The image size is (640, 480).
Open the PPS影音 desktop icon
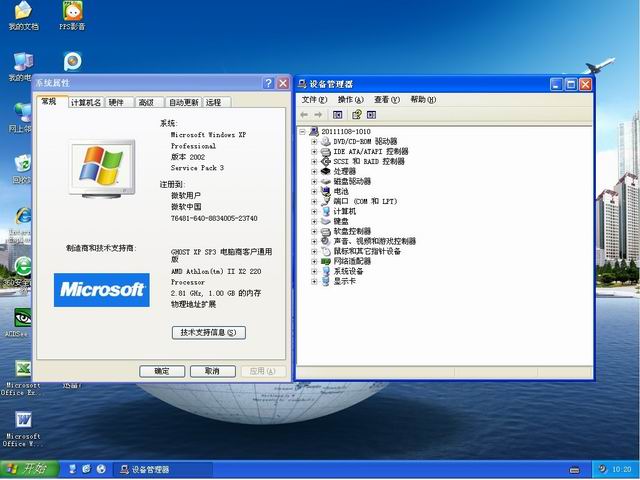(73, 16)
